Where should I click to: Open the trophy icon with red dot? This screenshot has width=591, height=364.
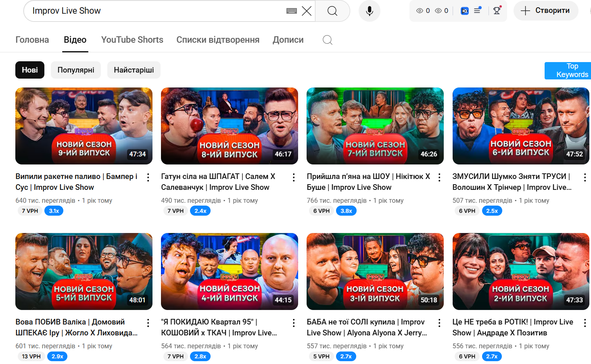pos(497,10)
